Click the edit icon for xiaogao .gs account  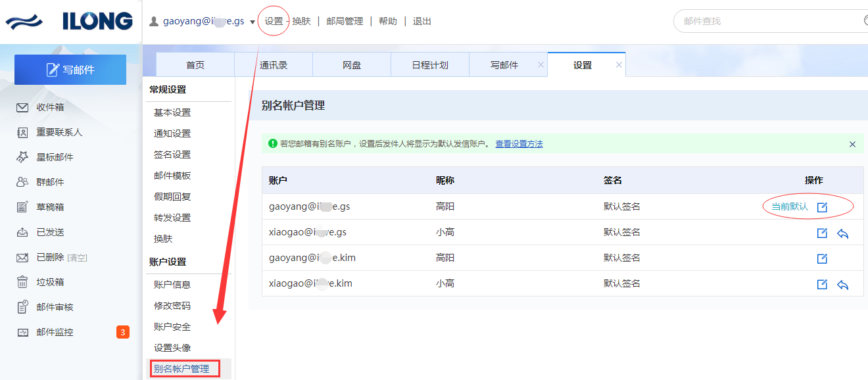[x=822, y=233]
